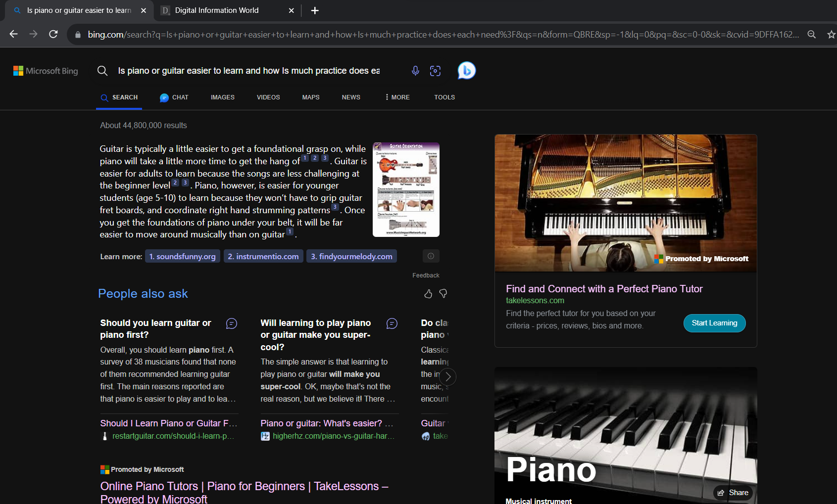The height and width of the screenshot is (504, 837).
Task: Switch to Digital Information World tab
Action: 217,10
